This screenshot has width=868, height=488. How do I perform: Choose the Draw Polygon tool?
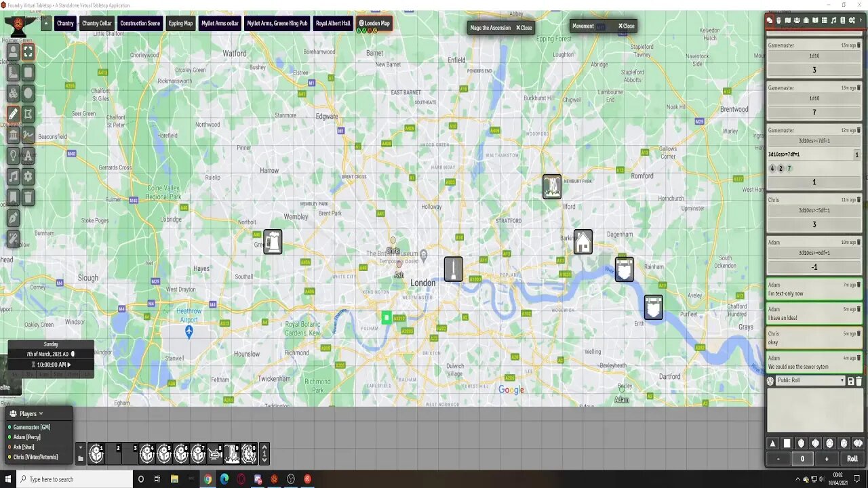tap(28, 114)
